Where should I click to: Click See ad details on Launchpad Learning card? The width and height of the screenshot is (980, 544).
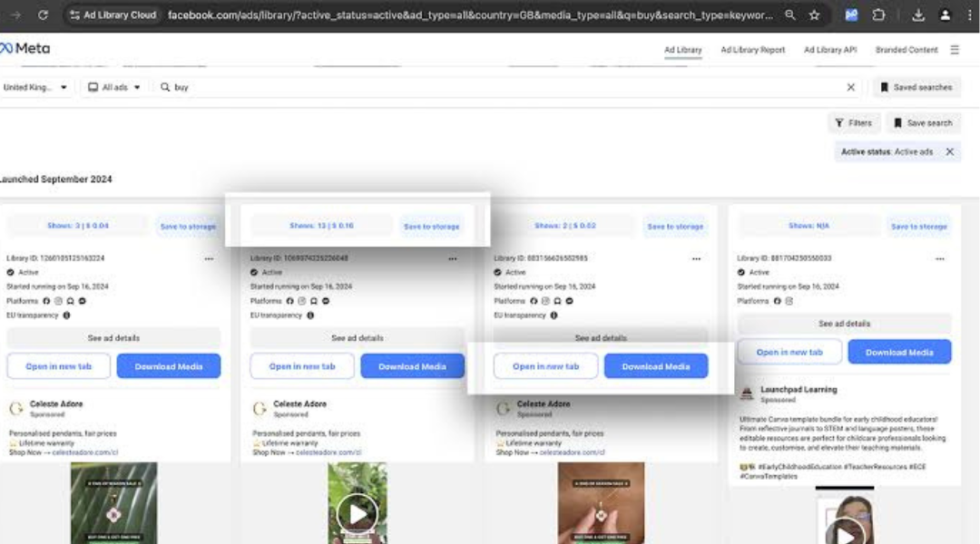(x=844, y=323)
